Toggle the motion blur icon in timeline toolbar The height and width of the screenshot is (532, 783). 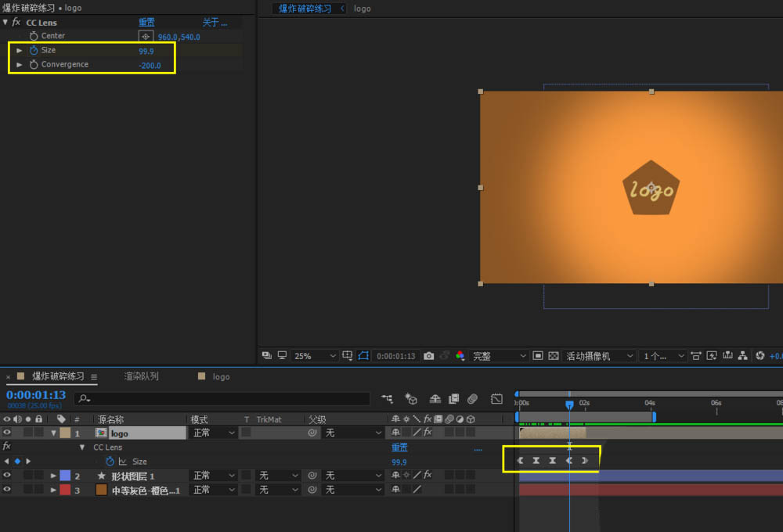click(472, 399)
